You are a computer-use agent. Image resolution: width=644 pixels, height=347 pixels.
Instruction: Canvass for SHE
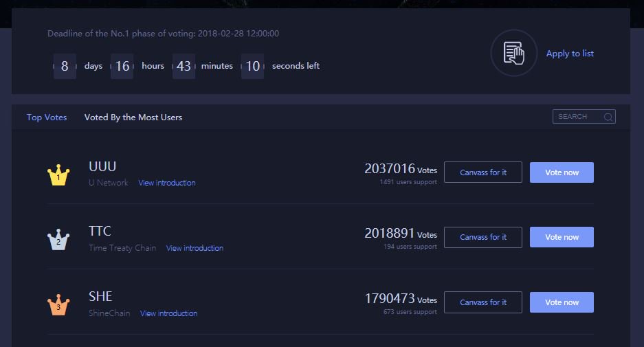(483, 302)
